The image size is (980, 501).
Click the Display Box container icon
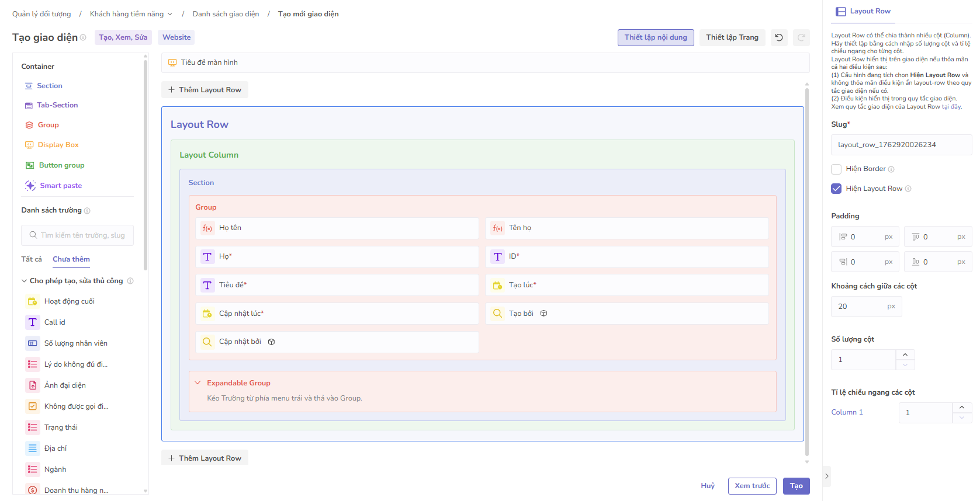pos(29,145)
